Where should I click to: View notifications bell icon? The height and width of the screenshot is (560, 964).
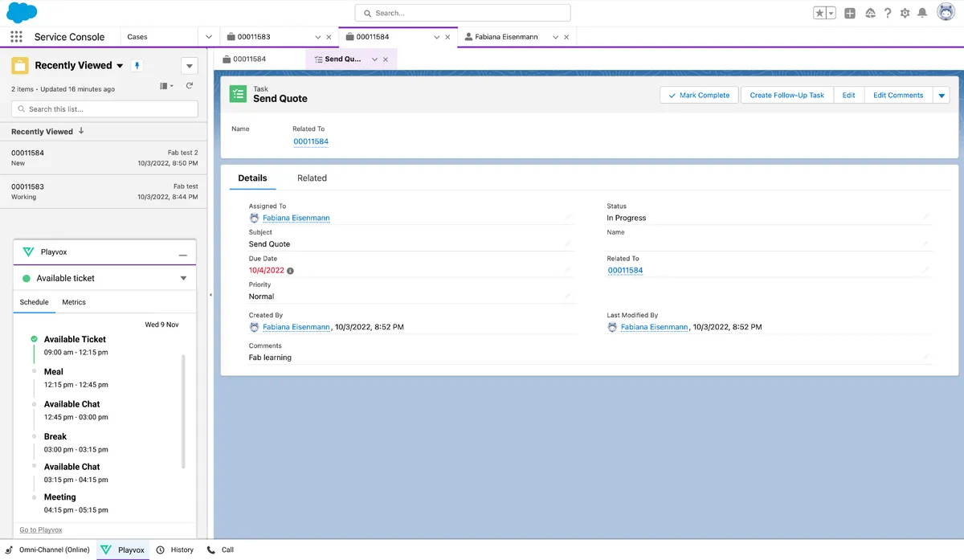[922, 13]
